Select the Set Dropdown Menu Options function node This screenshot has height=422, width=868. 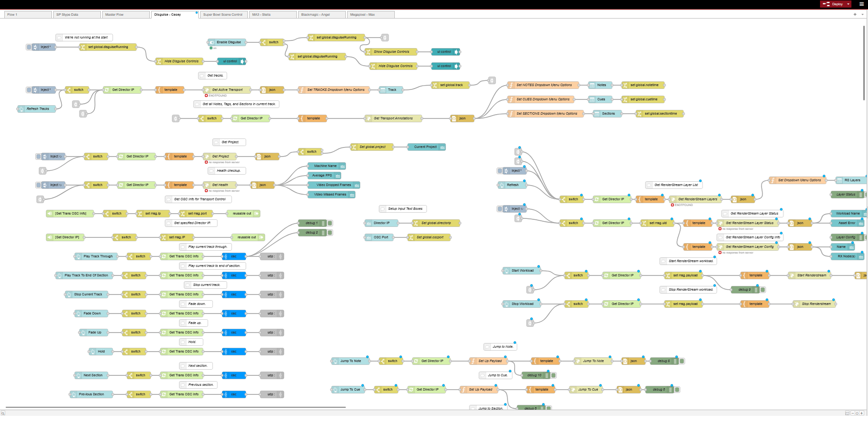coord(798,180)
